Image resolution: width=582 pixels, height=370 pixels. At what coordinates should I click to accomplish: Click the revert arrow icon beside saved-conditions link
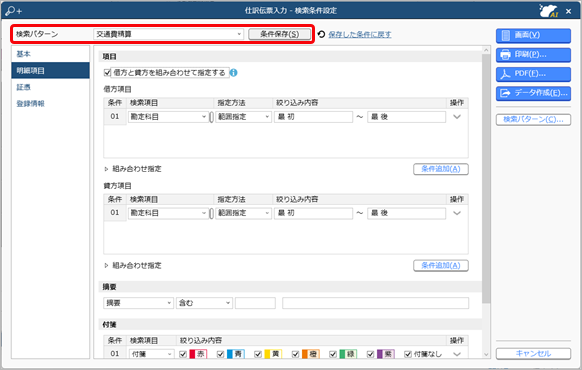point(321,34)
